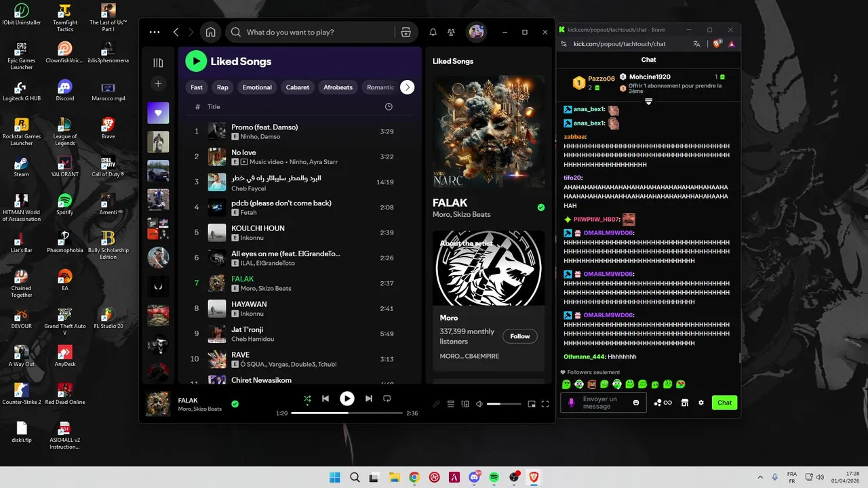Open lyrics microphone icon in player bar
868x488 pixels.
coord(436,404)
